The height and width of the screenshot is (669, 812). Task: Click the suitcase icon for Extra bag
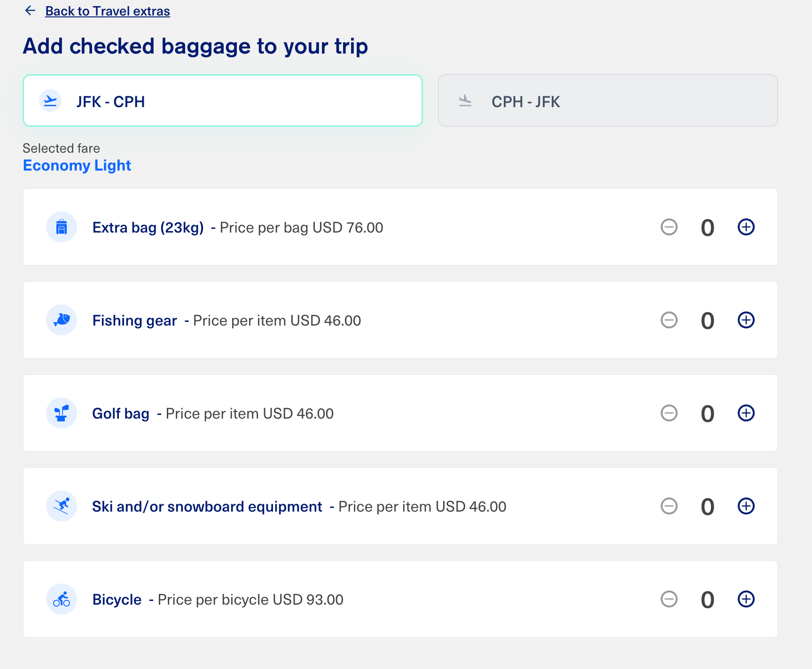(x=62, y=227)
